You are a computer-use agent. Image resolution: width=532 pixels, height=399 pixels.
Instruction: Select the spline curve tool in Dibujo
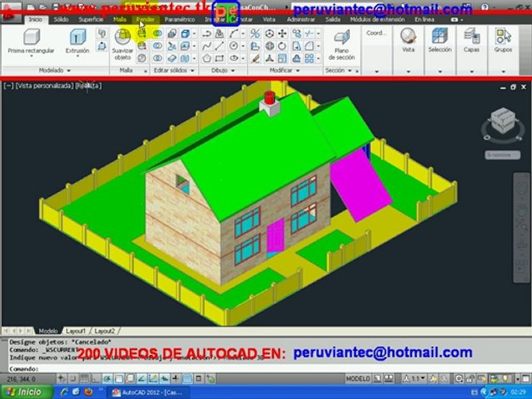click(207, 46)
